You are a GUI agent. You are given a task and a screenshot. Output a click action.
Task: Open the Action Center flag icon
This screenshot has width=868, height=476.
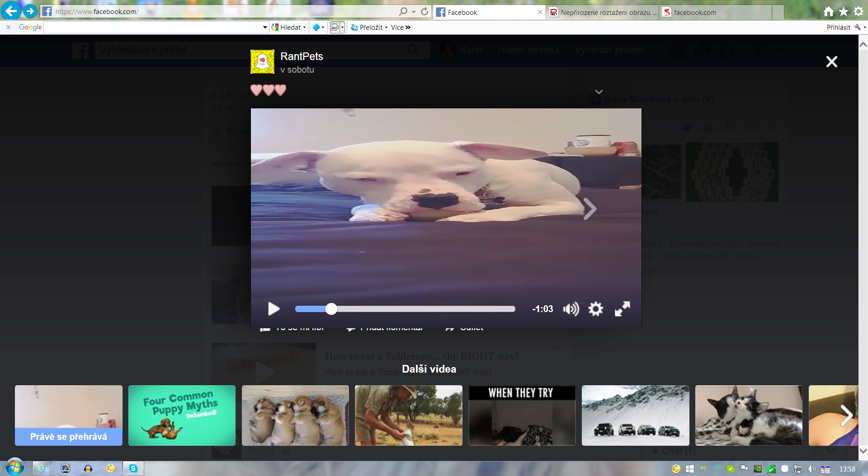[x=744, y=469]
